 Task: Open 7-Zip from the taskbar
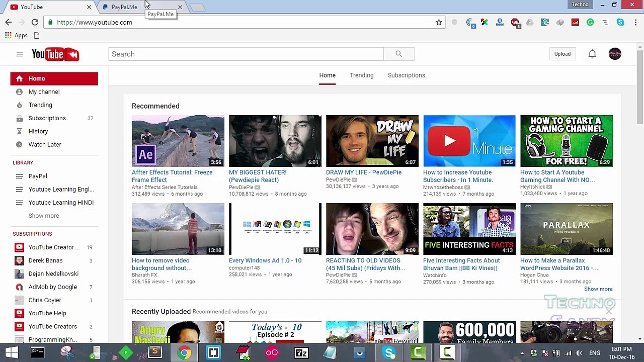pyautogui.click(x=301, y=352)
